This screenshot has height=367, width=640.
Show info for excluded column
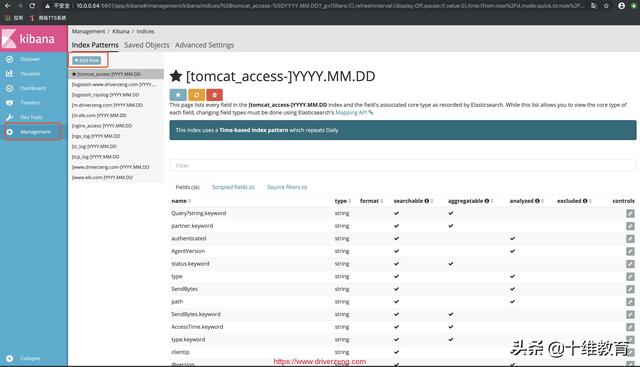click(585, 201)
